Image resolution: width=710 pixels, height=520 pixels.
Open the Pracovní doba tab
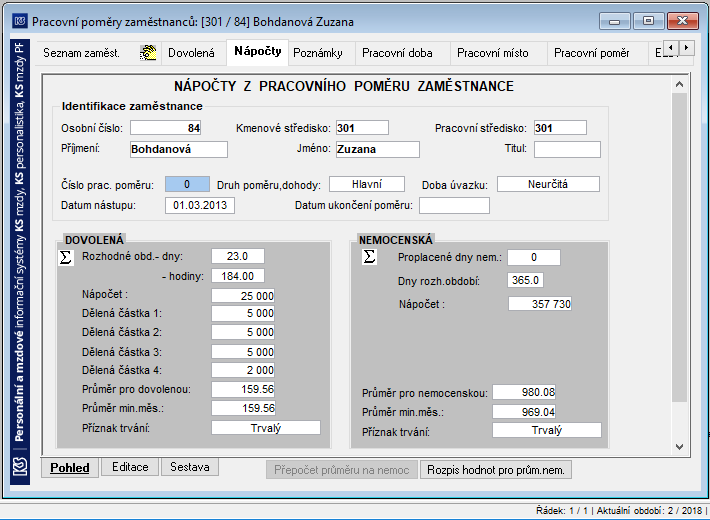397,53
